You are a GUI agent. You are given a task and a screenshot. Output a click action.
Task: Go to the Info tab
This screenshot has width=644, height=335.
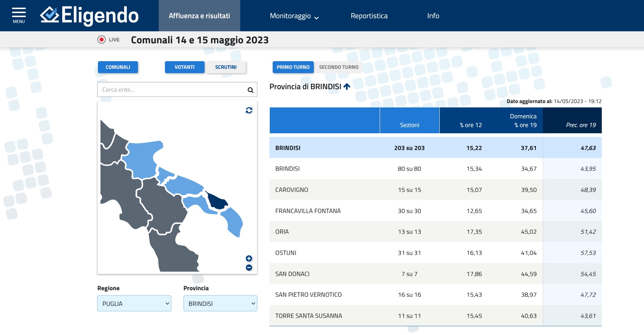[433, 16]
